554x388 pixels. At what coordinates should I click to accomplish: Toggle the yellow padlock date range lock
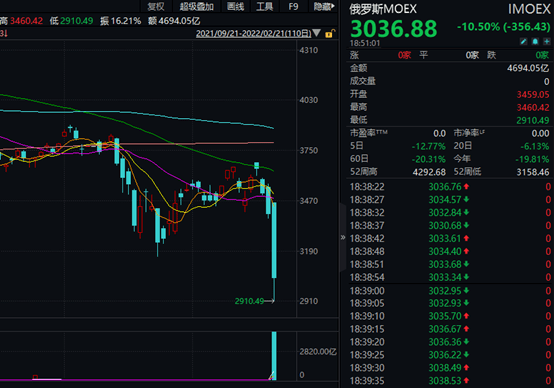(330, 34)
